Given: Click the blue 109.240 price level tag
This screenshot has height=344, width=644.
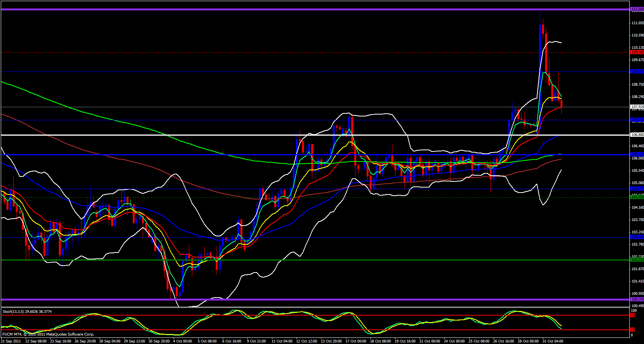Looking at the screenshot, I should pyautogui.click(x=637, y=71).
